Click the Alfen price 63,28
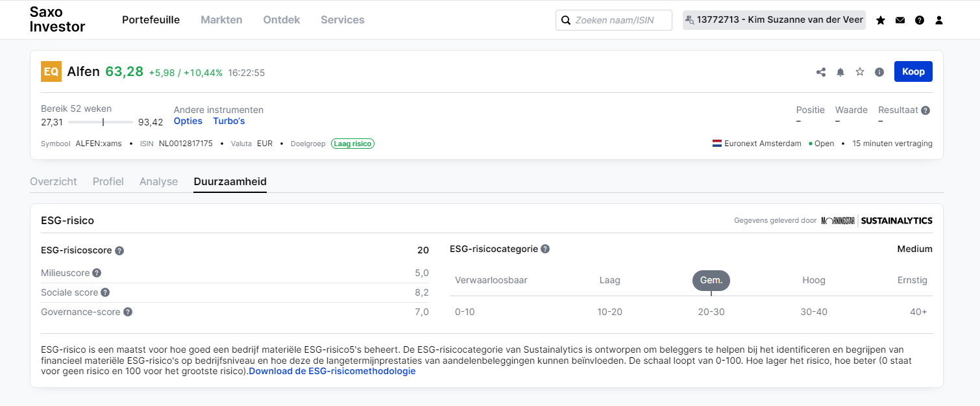The height and width of the screenshot is (406, 980). click(124, 71)
